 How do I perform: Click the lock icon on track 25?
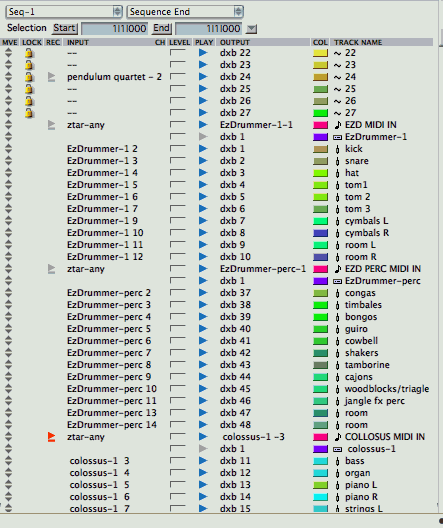pyautogui.click(x=29, y=89)
